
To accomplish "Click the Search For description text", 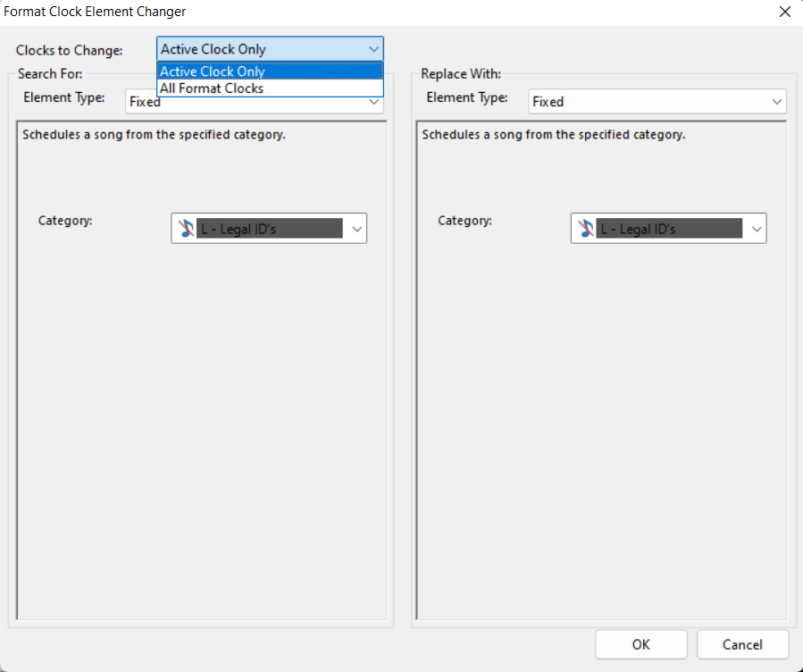I will tap(154, 135).
